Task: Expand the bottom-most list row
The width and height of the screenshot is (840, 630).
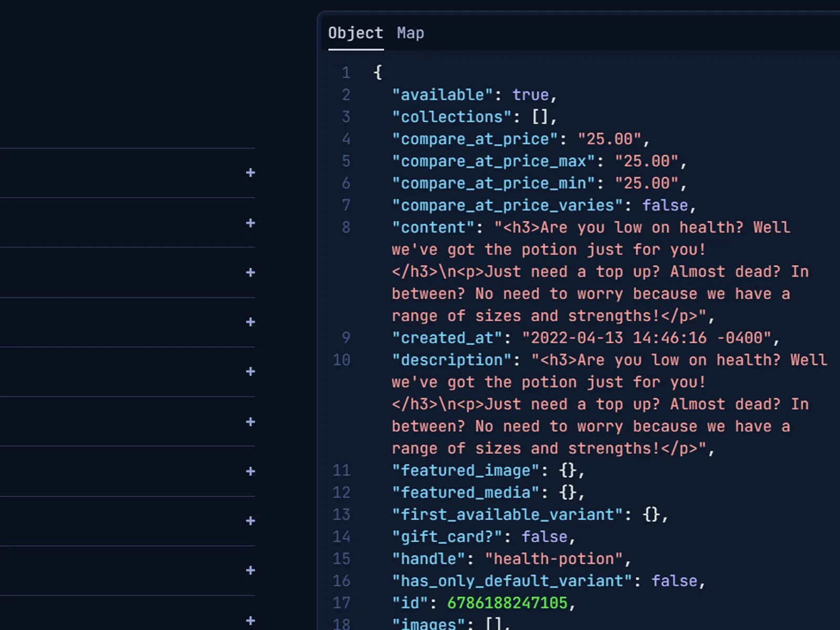Action: coord(251,620)
